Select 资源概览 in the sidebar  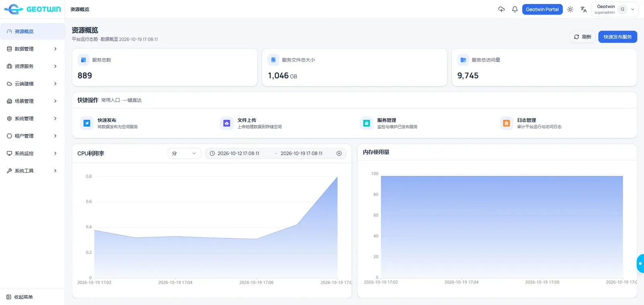[32, 31]
